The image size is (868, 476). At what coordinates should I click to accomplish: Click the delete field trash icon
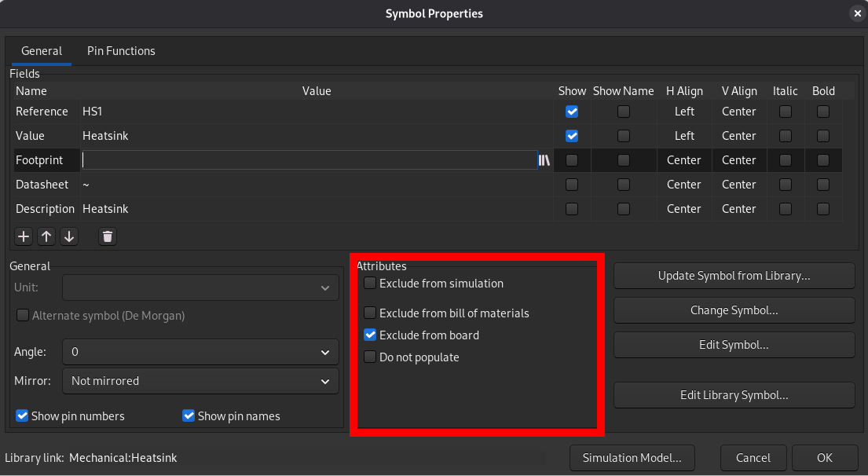(x=108, y=236)
